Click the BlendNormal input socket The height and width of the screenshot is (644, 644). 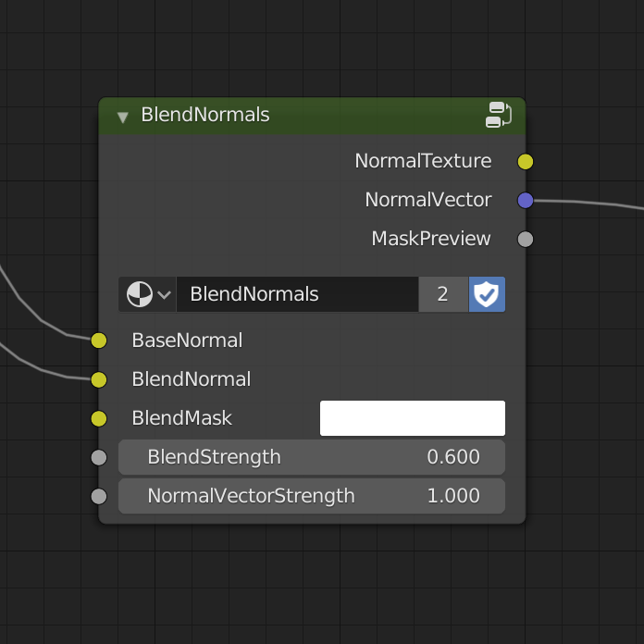pos(99,379)
